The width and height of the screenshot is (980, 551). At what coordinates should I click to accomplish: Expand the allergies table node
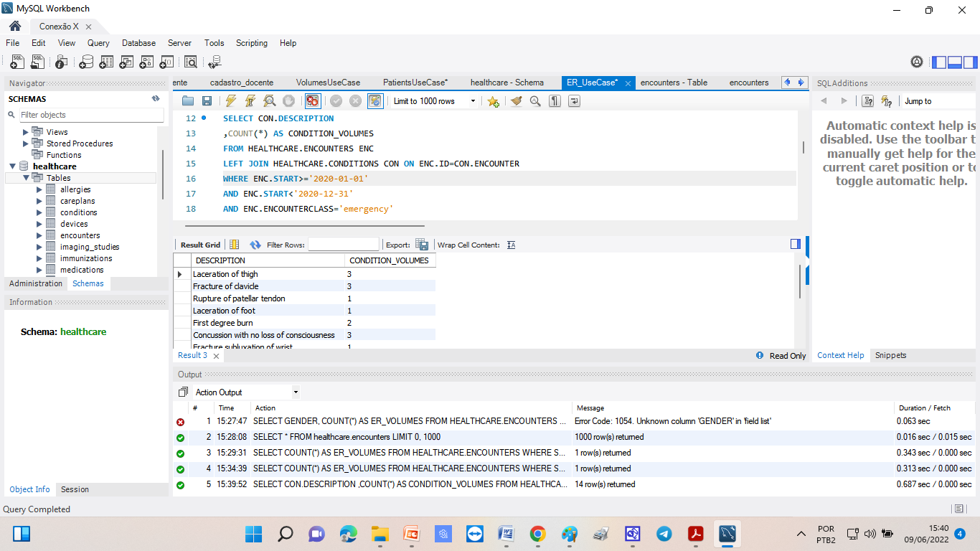click(39, 189)
